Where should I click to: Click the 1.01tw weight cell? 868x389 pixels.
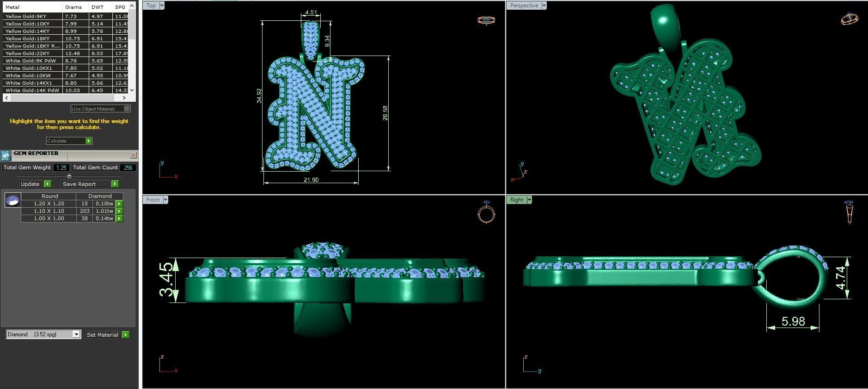(104, 211)
